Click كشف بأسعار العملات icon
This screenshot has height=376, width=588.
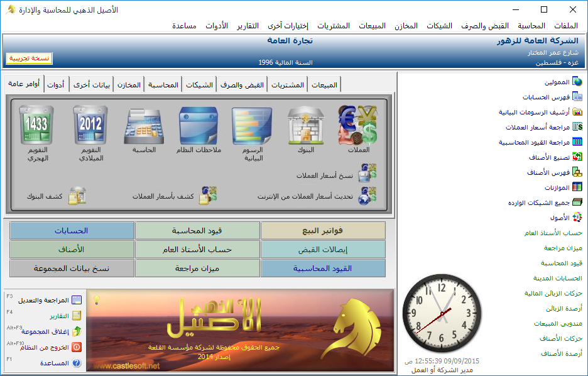[x=208, y=196]
